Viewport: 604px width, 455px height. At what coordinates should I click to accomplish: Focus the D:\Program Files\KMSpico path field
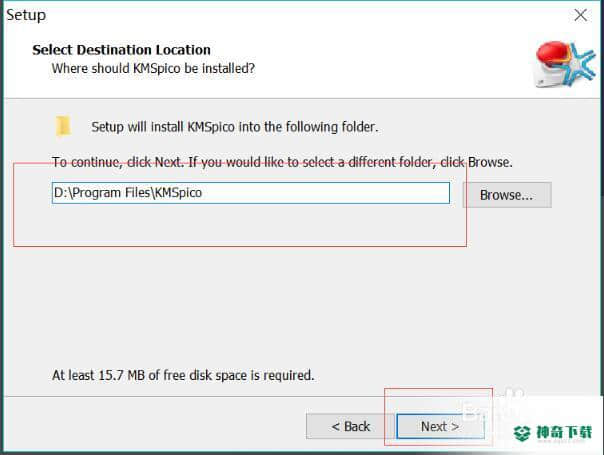(251, 193)
